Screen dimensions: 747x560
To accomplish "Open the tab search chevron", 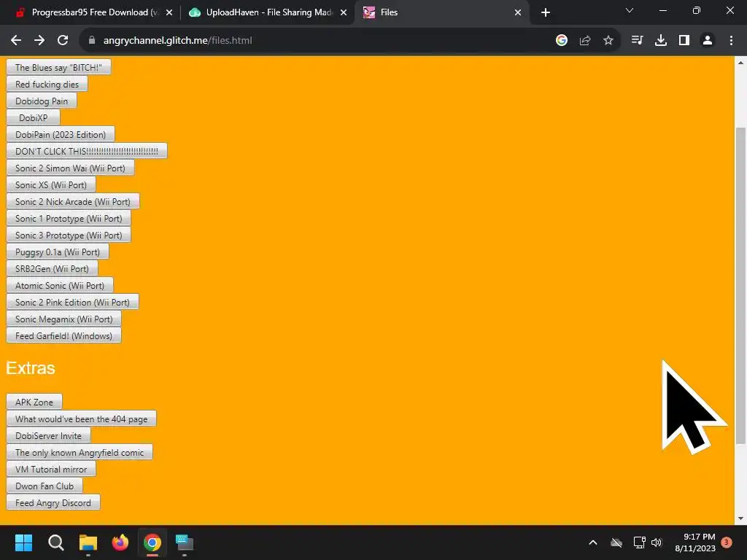I will tap(630, 10).
